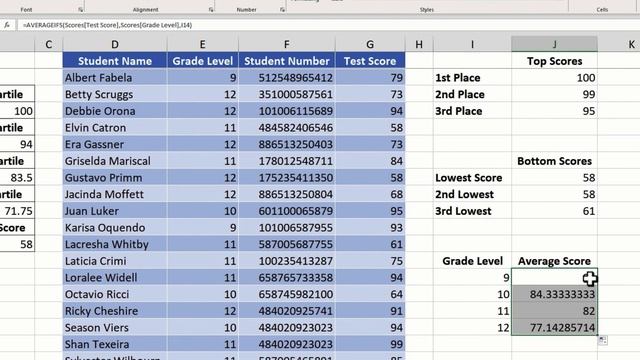Click the Student Name table header

pos(115,61)
